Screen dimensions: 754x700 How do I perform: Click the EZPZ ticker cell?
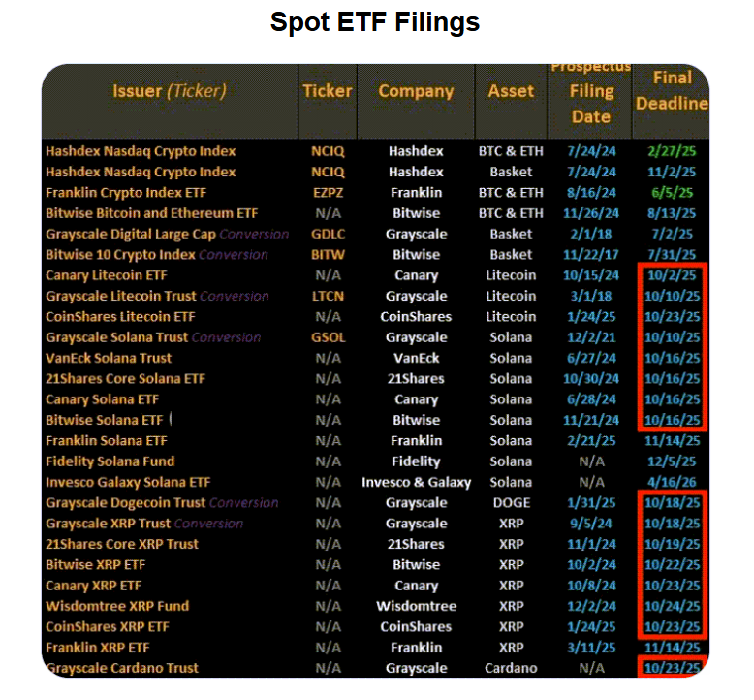click(328, 193)
